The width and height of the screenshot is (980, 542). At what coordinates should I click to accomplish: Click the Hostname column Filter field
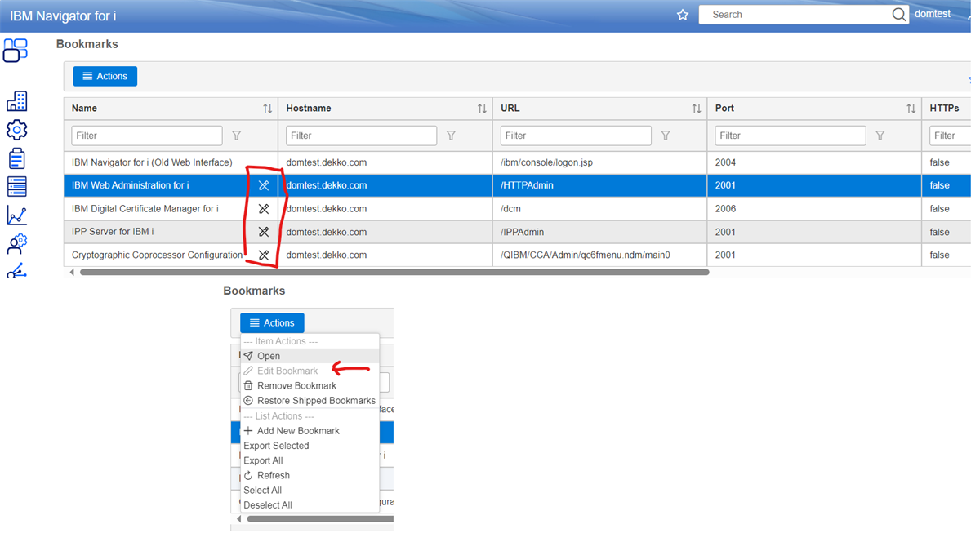361,135
